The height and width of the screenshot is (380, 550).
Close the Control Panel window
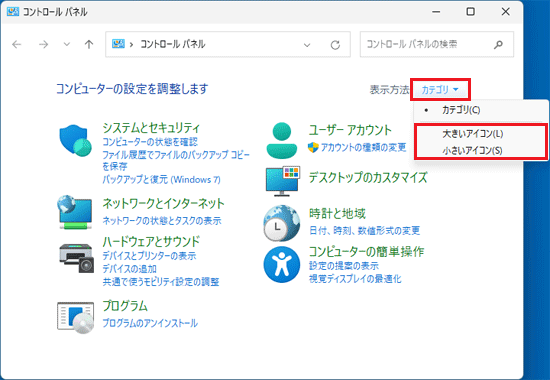[x=505, y=12]
